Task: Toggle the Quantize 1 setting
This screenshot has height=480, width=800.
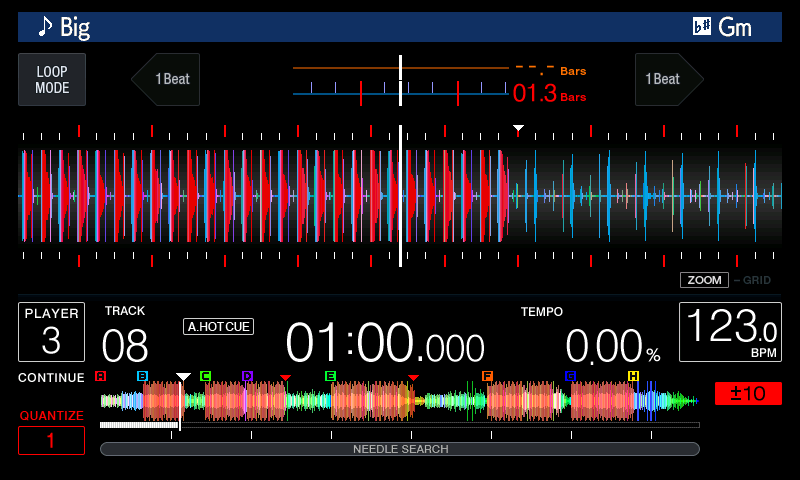Action: [x=51, y=440]
